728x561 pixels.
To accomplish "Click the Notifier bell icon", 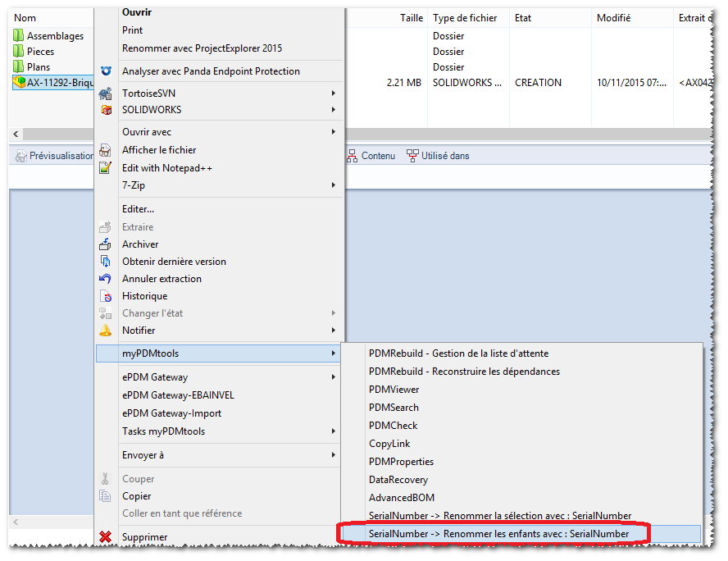I will coord(105,331).
